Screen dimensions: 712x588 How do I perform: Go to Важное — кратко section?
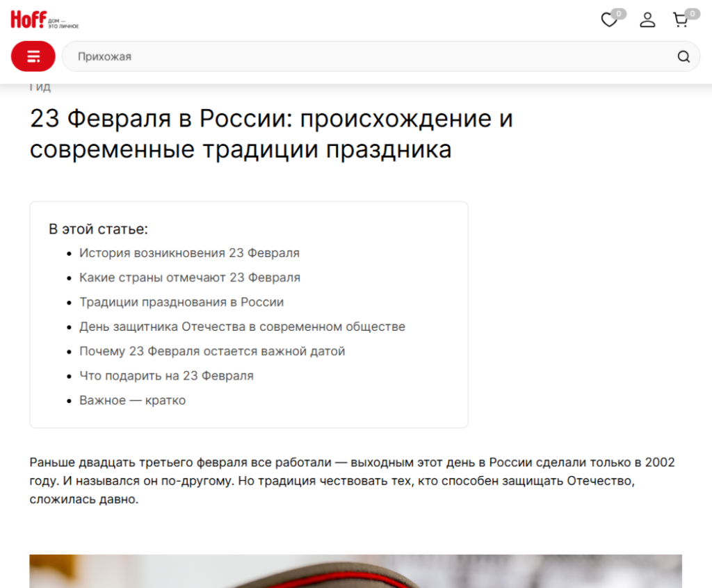(x=133, y=400)
